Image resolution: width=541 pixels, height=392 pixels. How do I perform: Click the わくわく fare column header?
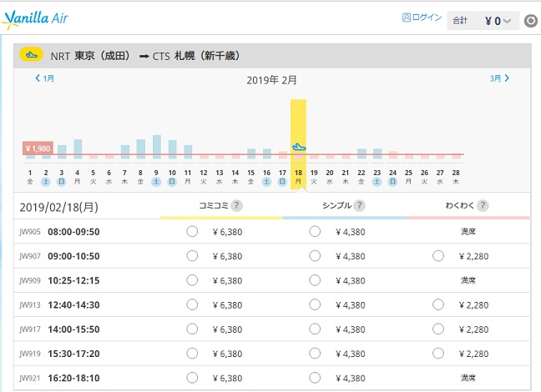[459, 205]
